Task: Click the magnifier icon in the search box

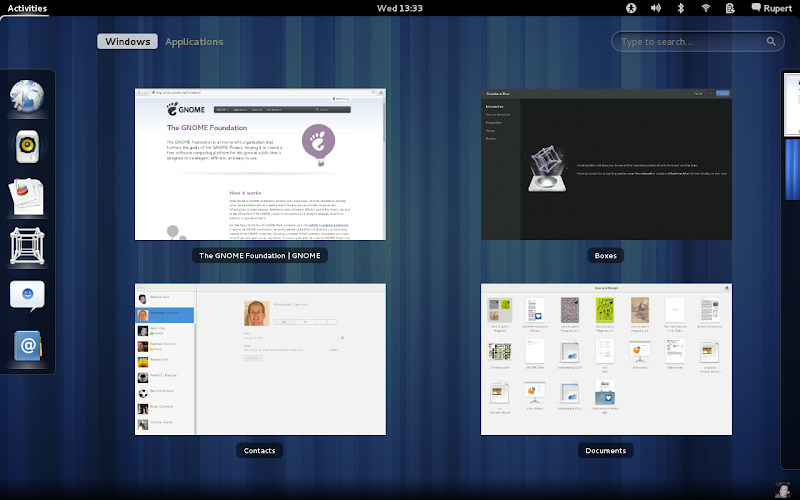Action: click(x=771, y=41)
